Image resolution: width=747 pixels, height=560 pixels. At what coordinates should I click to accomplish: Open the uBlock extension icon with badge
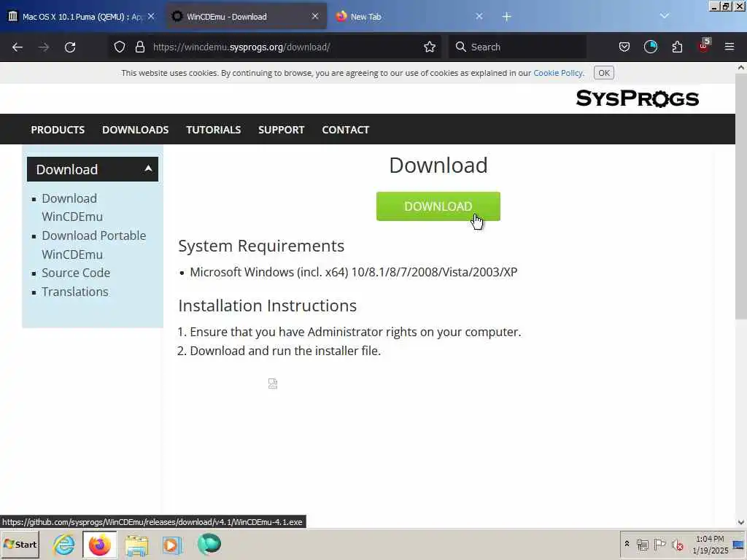pos(704,46)
